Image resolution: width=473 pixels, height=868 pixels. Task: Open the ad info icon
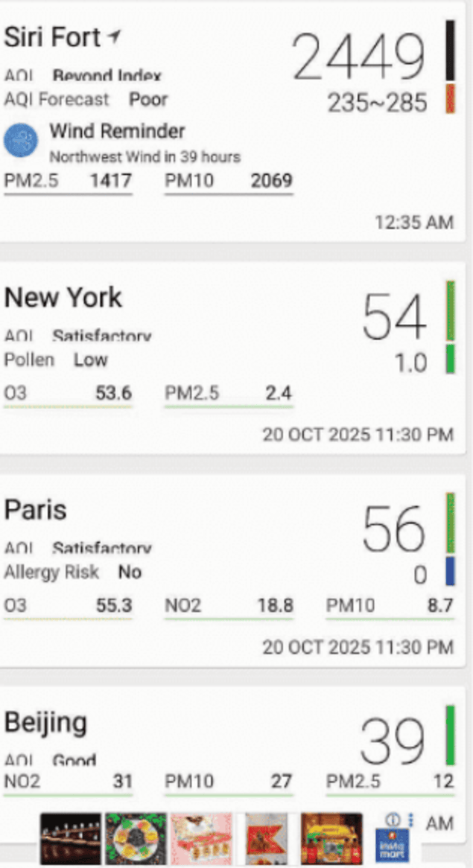click(x=391, y=819)
